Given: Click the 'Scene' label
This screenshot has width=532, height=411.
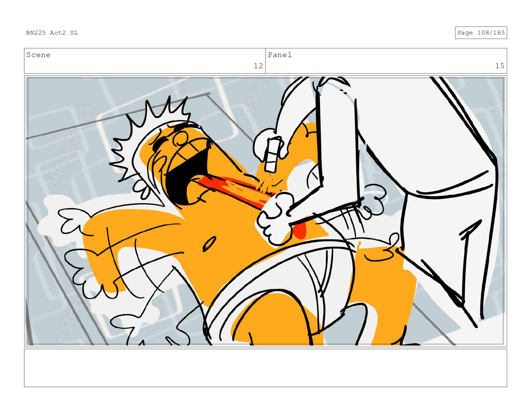Looking at the screenshot, I should pyautogui.click(x=38, y=55).
